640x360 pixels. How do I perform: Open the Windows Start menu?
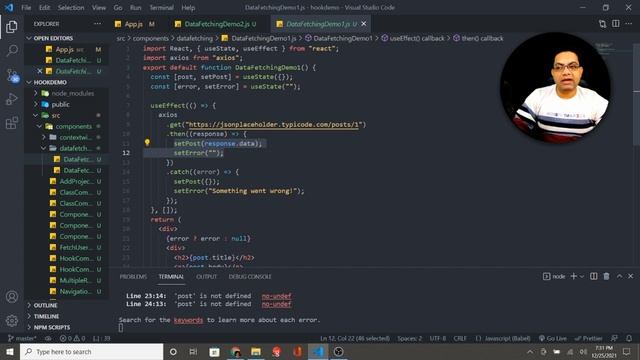(10, 351)
